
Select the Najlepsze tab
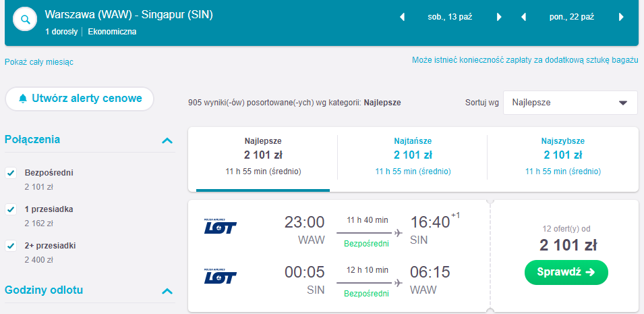[263, 156]
